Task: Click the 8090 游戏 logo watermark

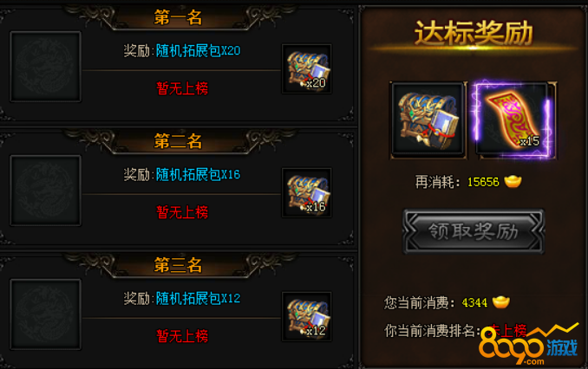Action: [529, 345]
